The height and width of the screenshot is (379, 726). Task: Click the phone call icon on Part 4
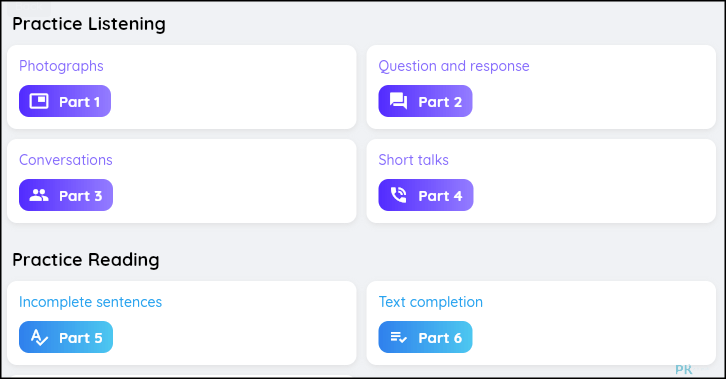398,195
